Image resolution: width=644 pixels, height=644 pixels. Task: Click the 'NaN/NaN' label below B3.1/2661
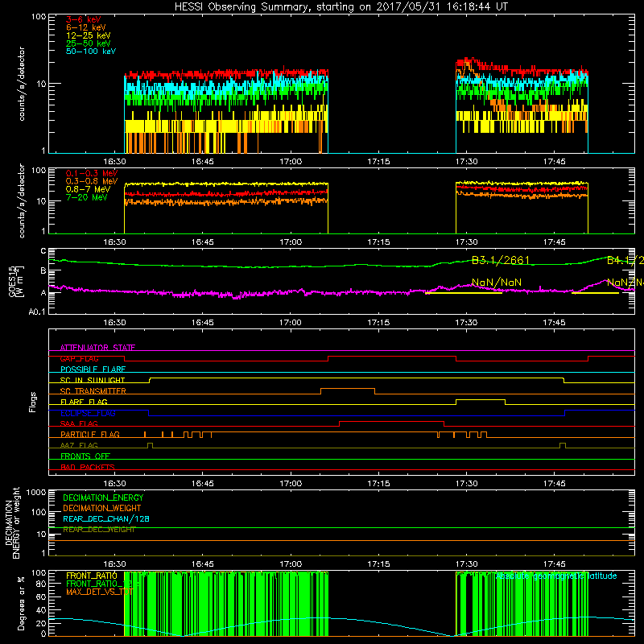pos(496,283)
